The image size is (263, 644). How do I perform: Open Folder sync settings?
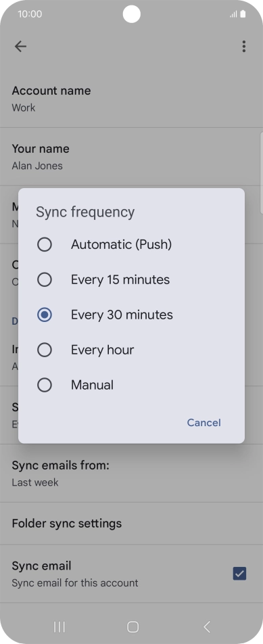point(131,524)
